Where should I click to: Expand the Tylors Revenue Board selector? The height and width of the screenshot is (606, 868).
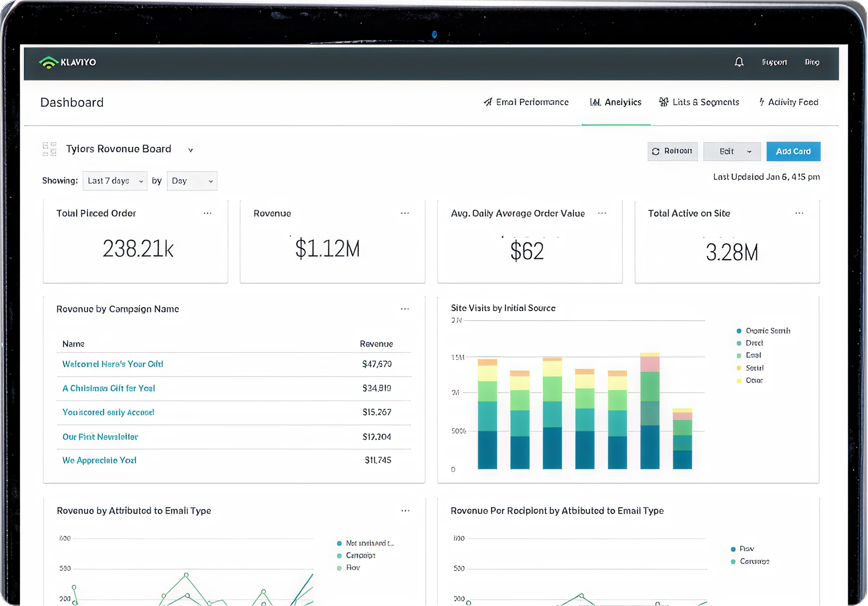point(190,149)
